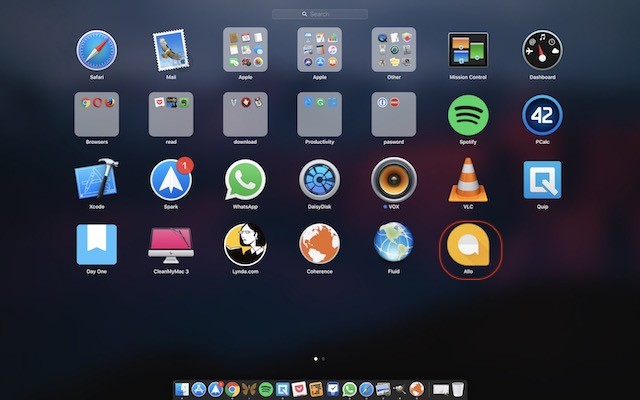
Task: Open the Day One journal app
Action: pyautogui.click(x=97, y=244)
